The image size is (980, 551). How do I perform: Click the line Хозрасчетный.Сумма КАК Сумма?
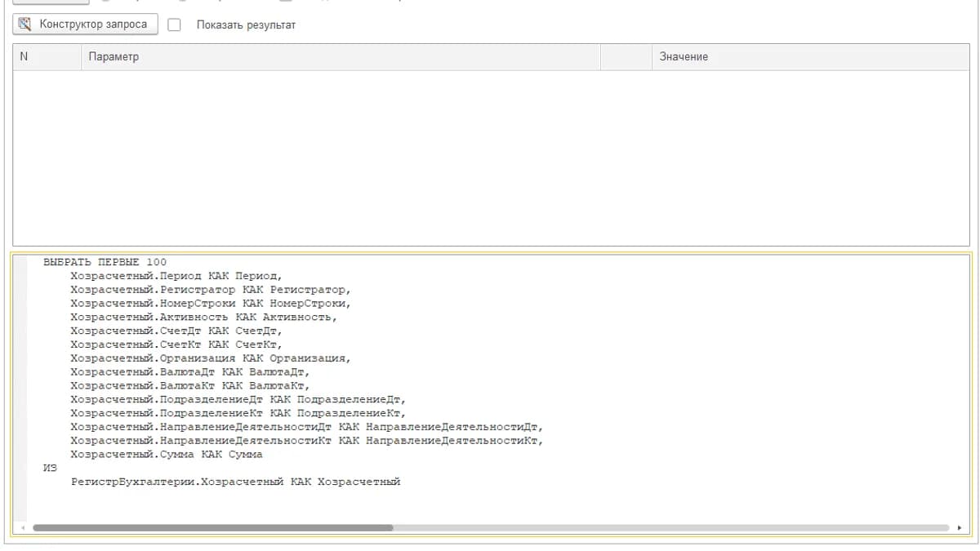(167, 454)
